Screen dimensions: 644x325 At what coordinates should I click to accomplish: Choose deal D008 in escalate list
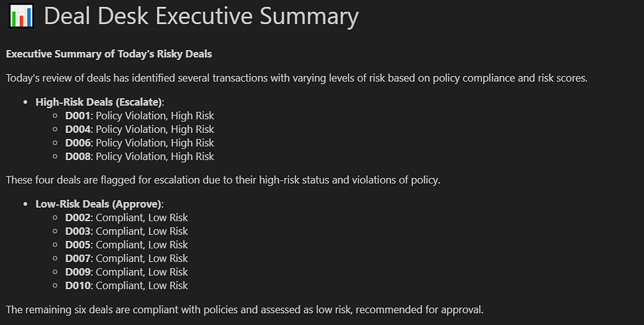pyautogui.click(x=140, y=157)
